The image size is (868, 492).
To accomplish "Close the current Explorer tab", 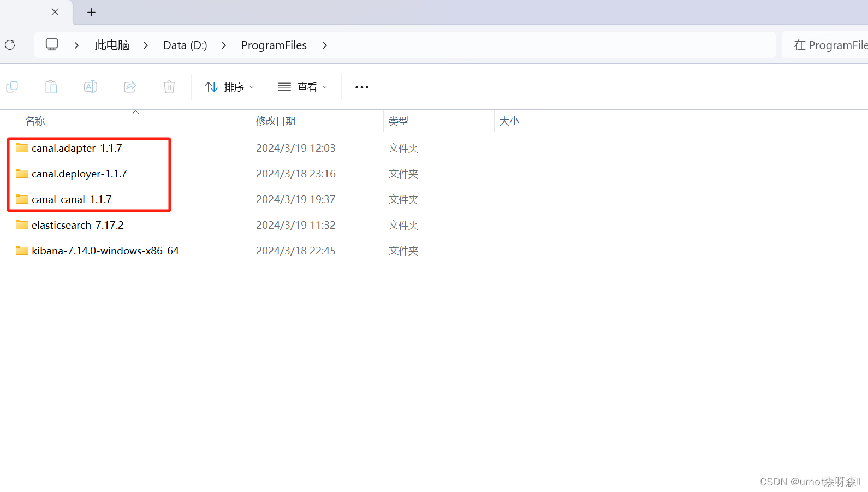I will point(55,11).
